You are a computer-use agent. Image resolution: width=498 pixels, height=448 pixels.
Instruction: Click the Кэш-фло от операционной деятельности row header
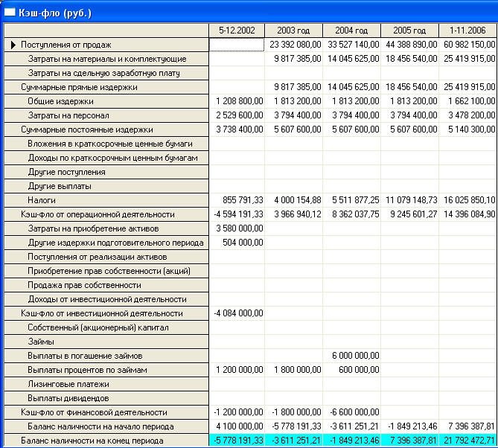(x=106, y=214)
